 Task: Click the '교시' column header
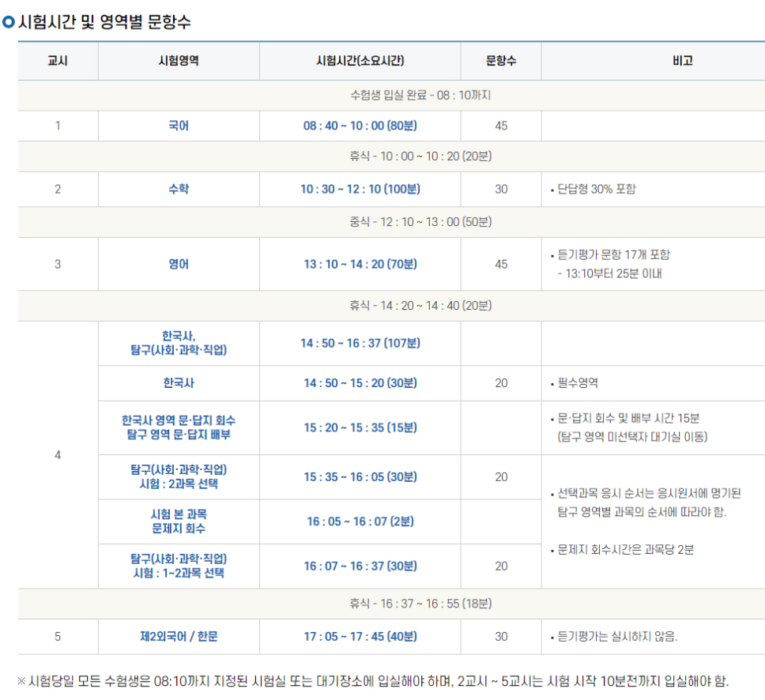coord(58,61)
